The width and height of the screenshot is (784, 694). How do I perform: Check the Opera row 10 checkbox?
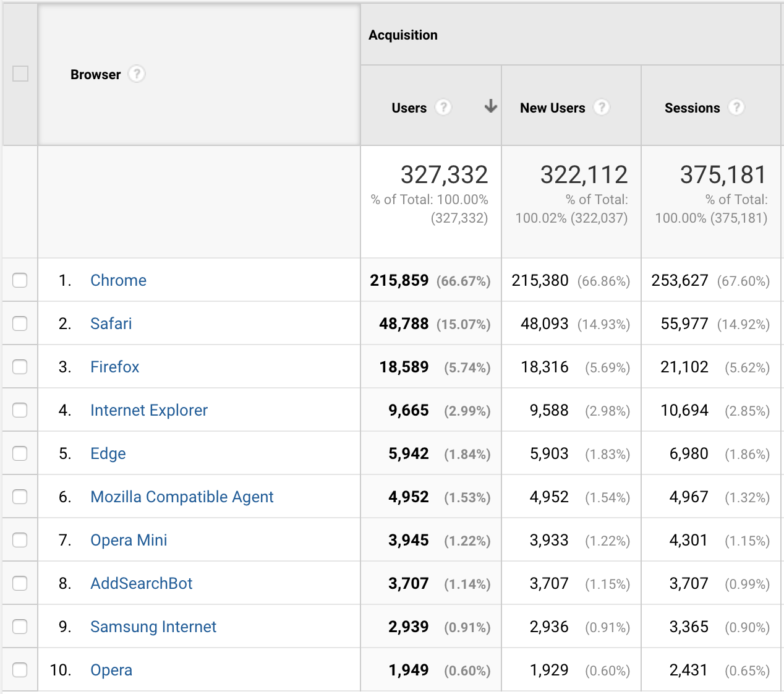20,670
